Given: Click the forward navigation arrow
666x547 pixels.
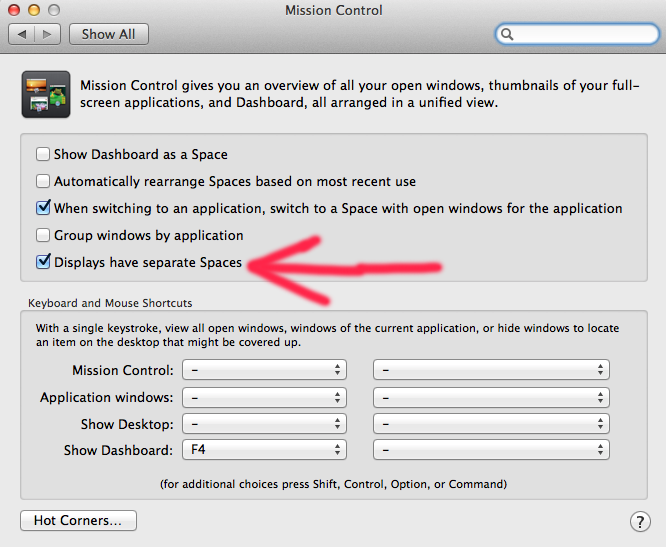Looking at the screenshot, I should 48,34.
